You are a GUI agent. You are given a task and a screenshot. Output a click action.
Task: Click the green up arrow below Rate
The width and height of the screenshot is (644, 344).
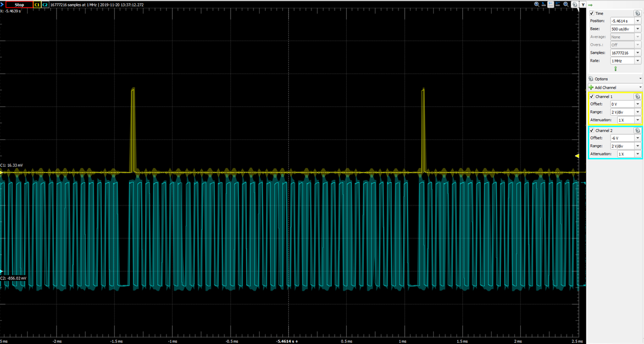pos(615,68)
